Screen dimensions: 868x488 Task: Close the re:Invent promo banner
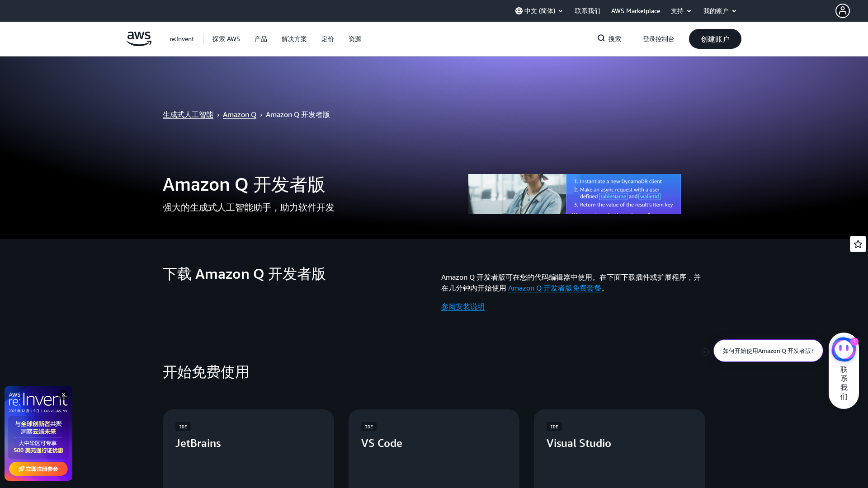(63, 394)
